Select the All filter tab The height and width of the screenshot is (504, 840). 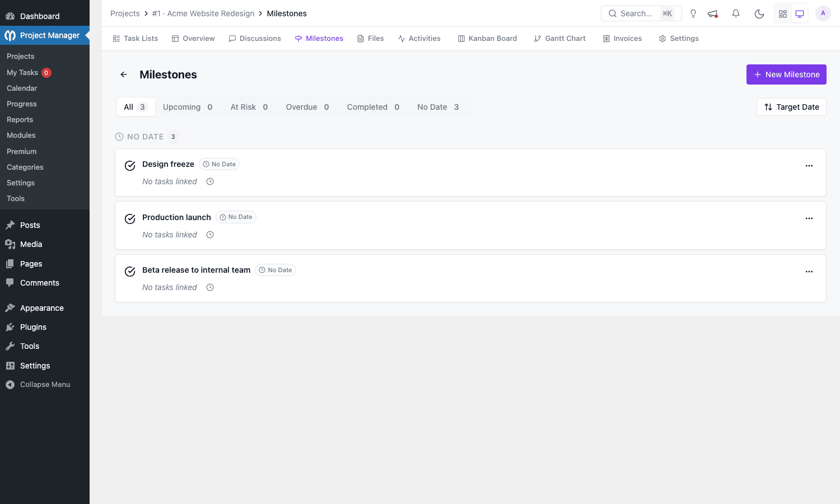point(136,107)
